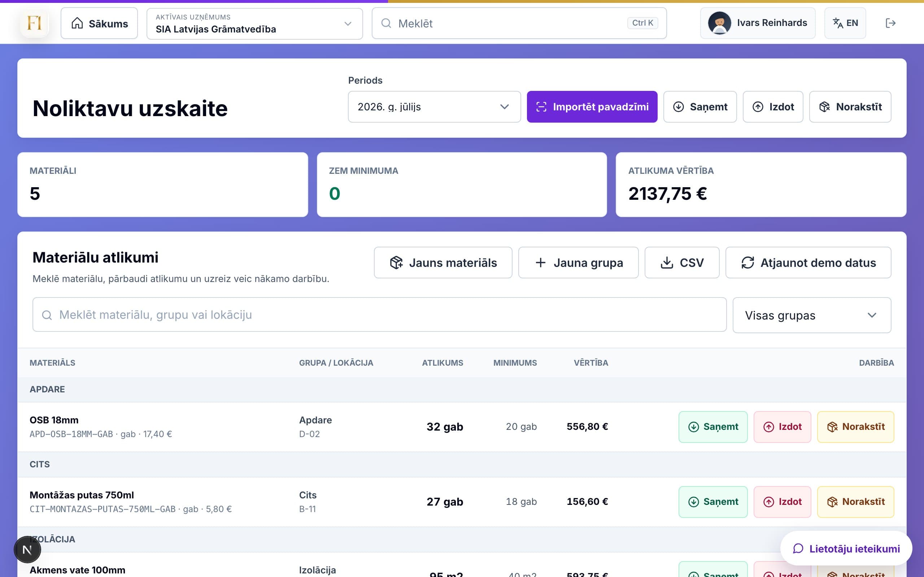Click Jauns materiāls package button
This screenshot has width=924, height=577.
click(x=443, y=263)
